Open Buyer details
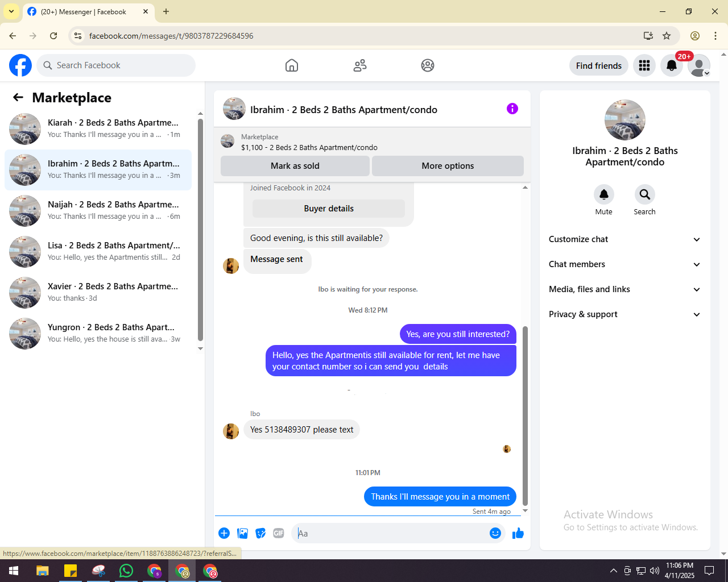 (329, 209)
